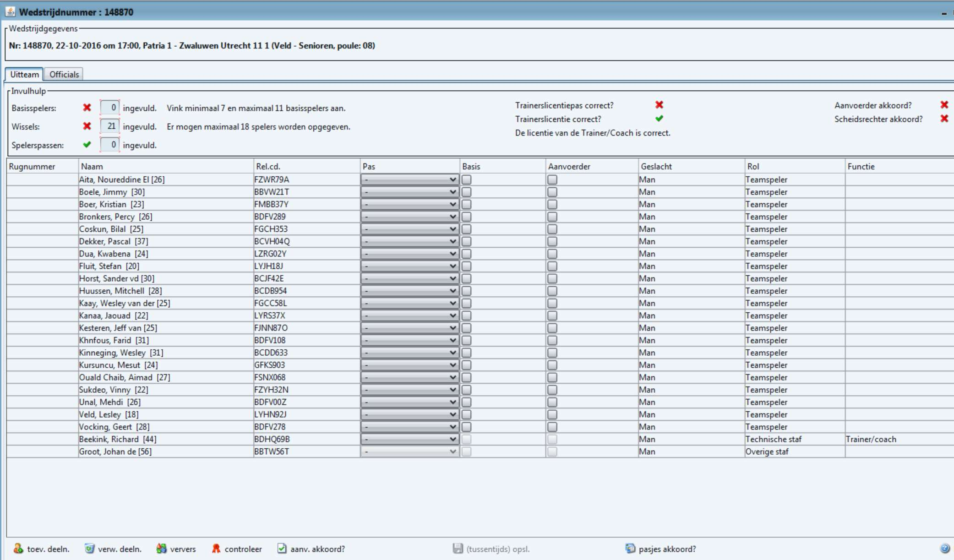954x560 pixels.
Task: Open Pas dropdown for Khnfous, Farid
Action: [x=410, y=340]
